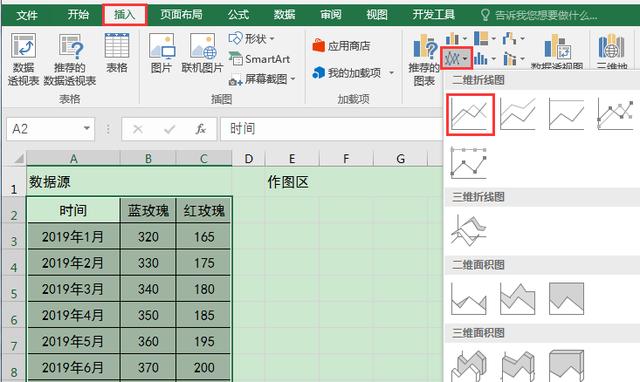This screenshot has height=382, width=640.
Task: Choose the 2-D Area chart
Action: coord(469,298)
